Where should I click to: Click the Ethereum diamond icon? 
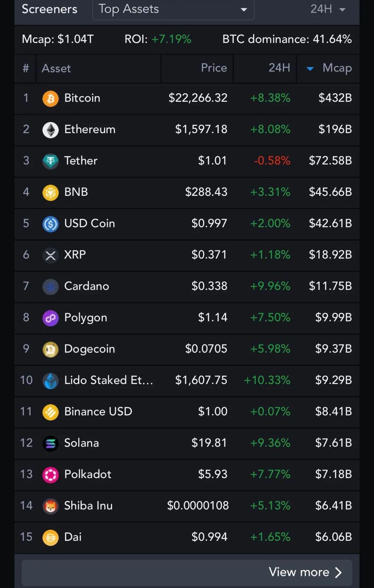coord(51,130)
